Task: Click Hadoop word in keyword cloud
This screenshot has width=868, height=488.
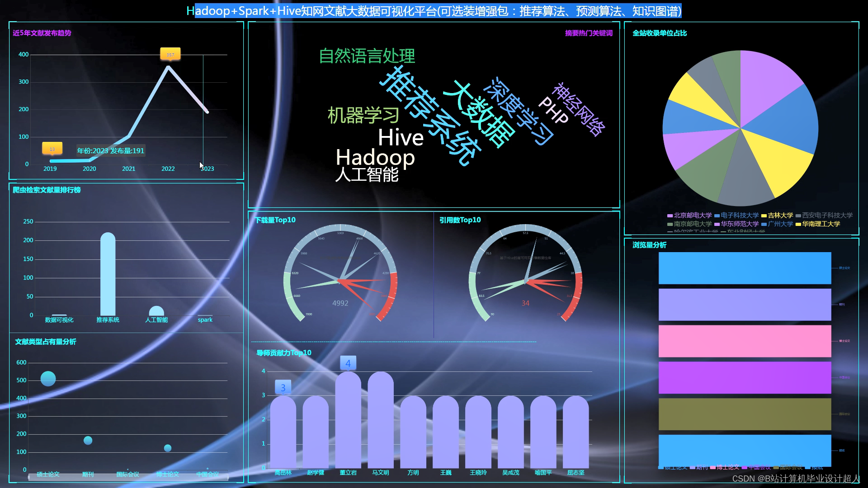Action: point(375,158)
